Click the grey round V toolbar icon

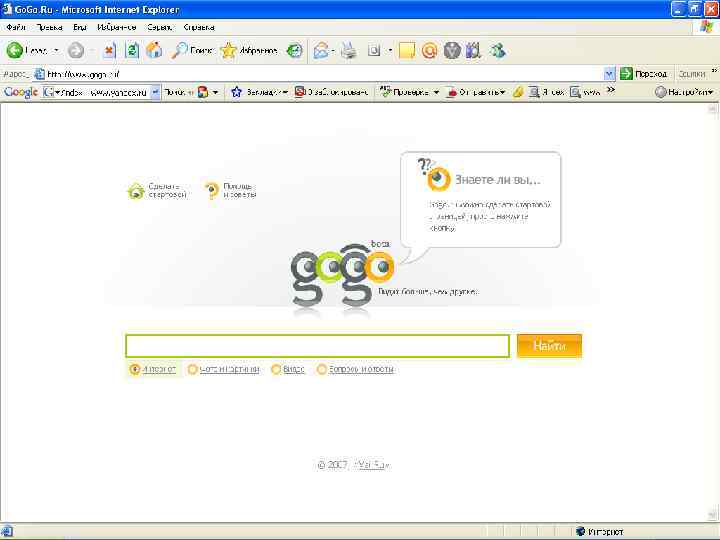point(452,51)
